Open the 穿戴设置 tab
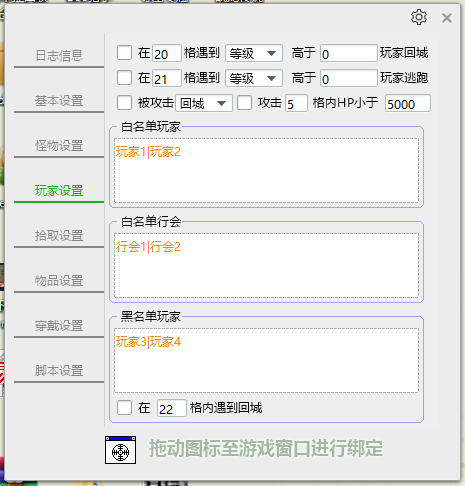 (59, 326)
